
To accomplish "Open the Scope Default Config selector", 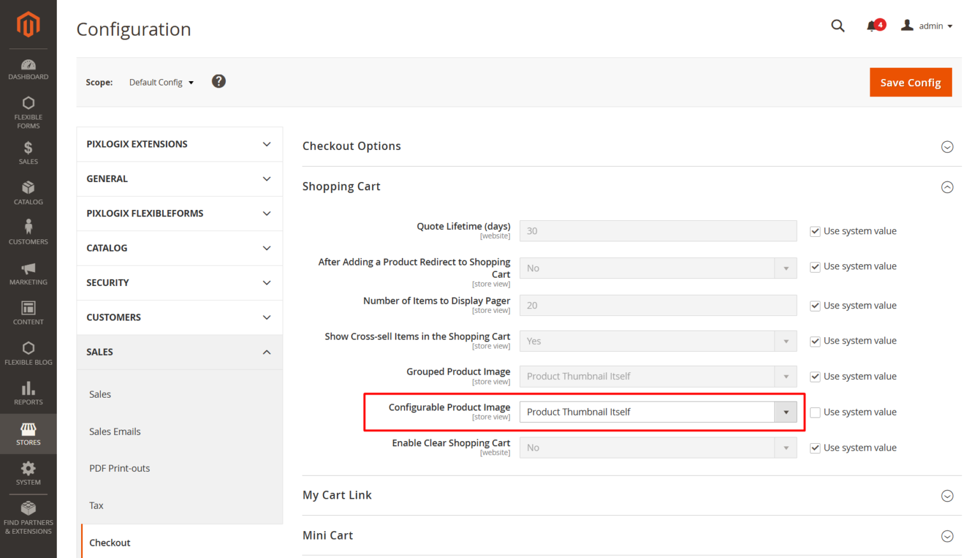I will click(x=160, y=82).
